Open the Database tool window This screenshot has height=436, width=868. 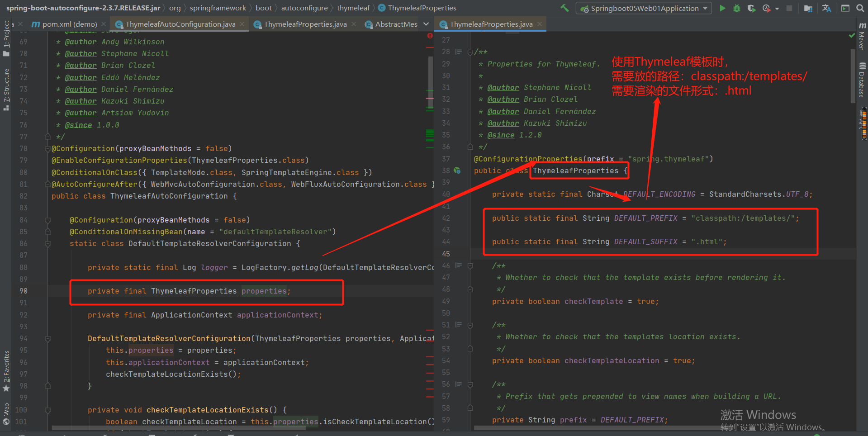tap(862, 81)
